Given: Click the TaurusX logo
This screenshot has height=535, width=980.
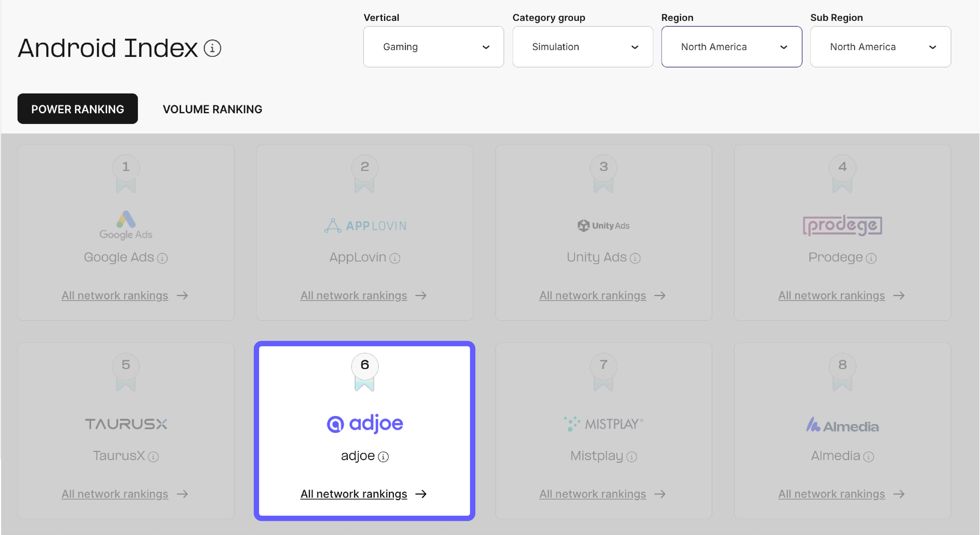Looking at the screenshot, I should [x=126, y=424].
